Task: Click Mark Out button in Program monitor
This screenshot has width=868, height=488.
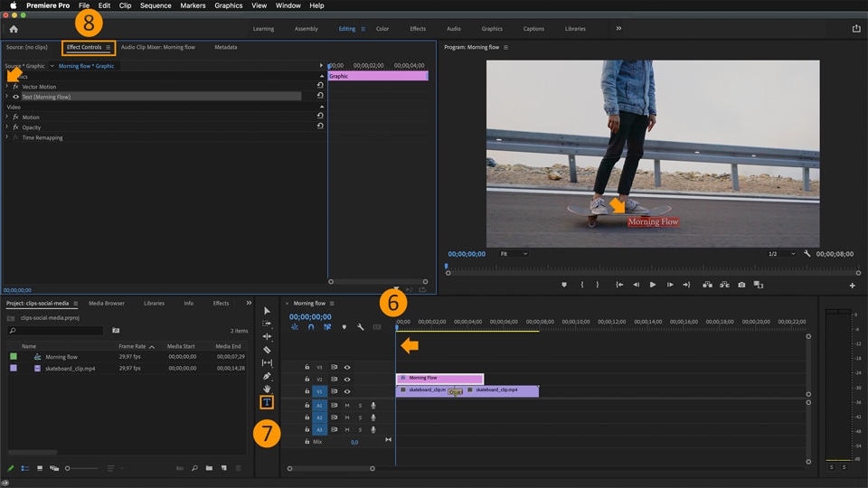Action: click(x=598, y=285)
